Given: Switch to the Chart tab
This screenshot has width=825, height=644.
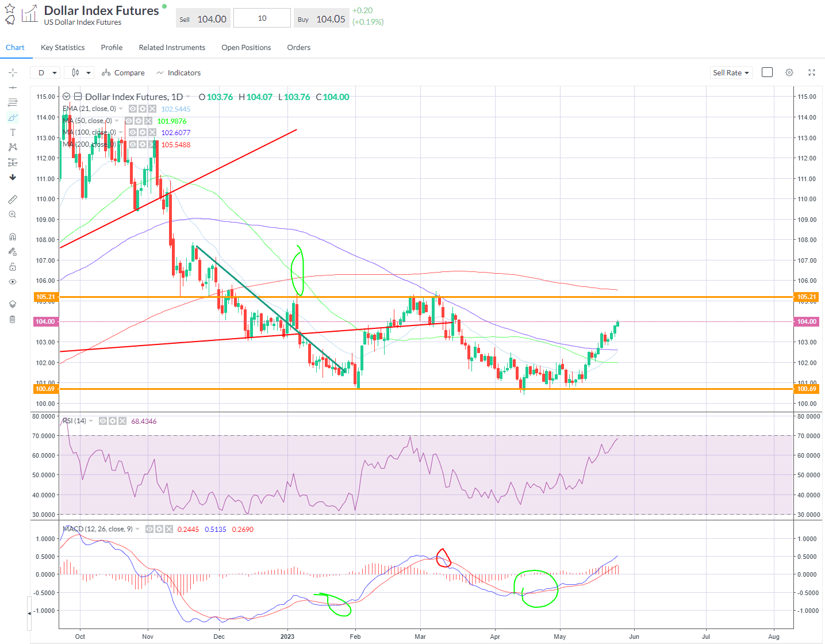Looking at the screenshot, I should pos(15,48).
